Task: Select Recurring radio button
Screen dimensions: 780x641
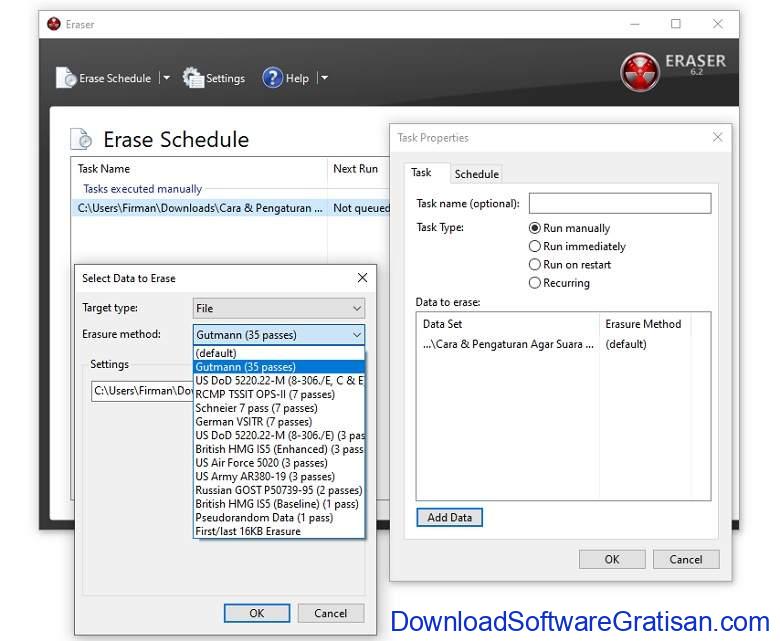Action: pyautogui.click(x=534, y=283)
